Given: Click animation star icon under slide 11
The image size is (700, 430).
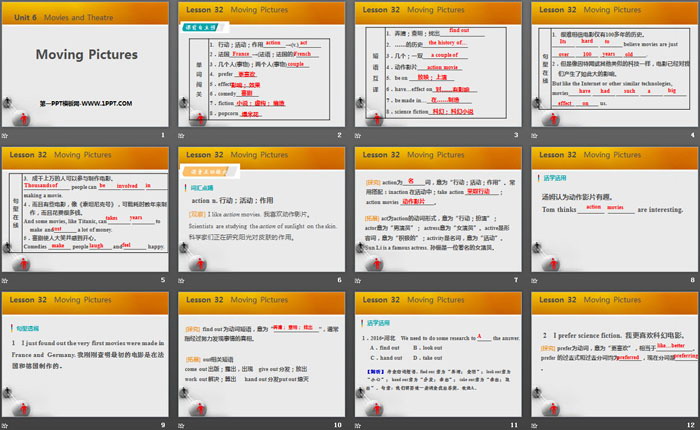Looking at the screenshot, I should tap(358, 426).
